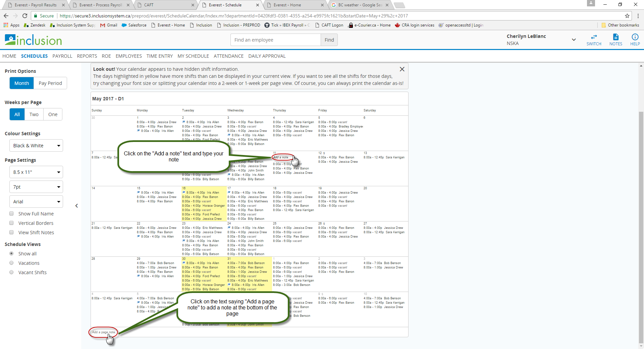Click Add a note on May 11
The height and width of the screenshot is (349, 644).
(x=281, y=157)
